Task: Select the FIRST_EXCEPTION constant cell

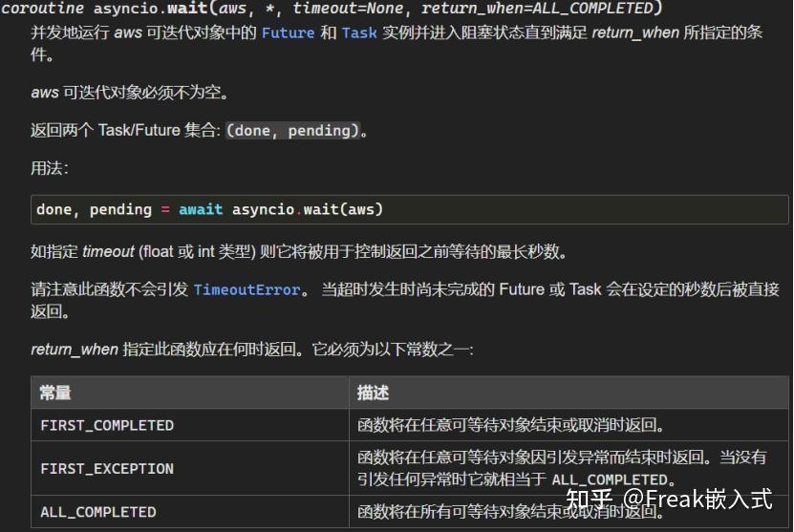Action: click(x=190, y=468)
